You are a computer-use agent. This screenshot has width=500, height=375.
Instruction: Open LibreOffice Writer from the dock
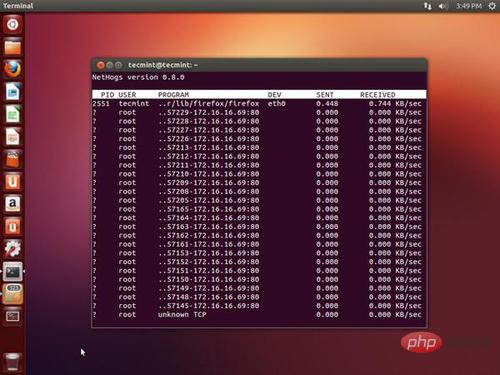(x=13, y=92)
